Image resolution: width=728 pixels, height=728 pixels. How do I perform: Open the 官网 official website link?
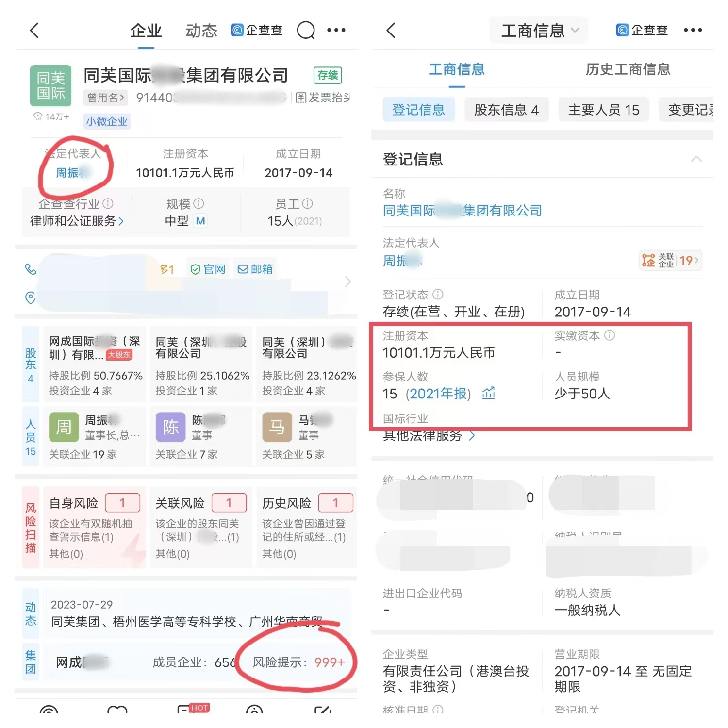tap(208, 269)
